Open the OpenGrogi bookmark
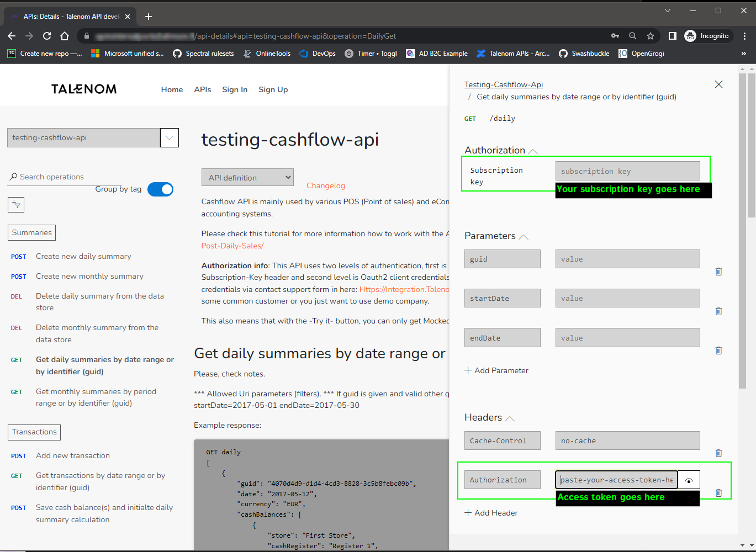 [x=641, y=54]
